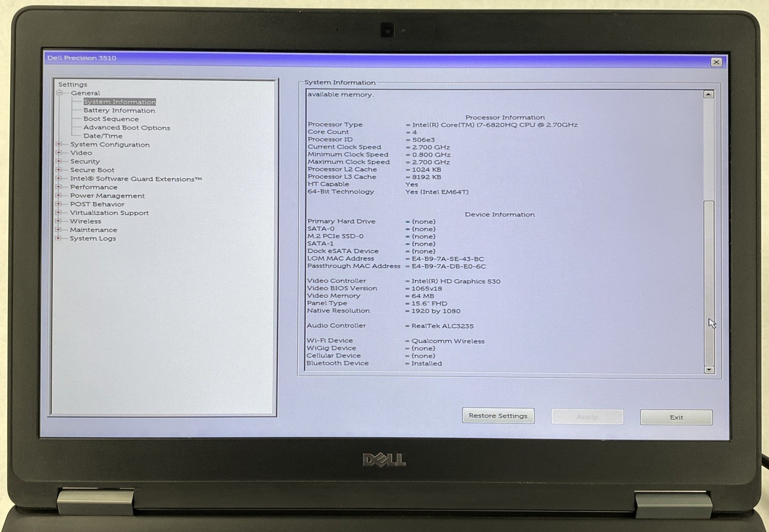Expand the Secure Boot node
The image size is (769, 532).
pos(59,170)
